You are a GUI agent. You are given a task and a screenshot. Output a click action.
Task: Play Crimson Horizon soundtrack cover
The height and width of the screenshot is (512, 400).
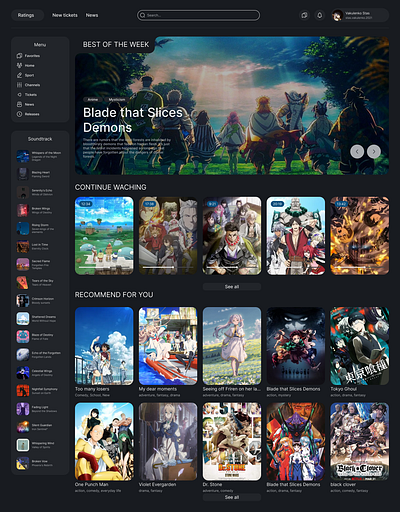23,301
